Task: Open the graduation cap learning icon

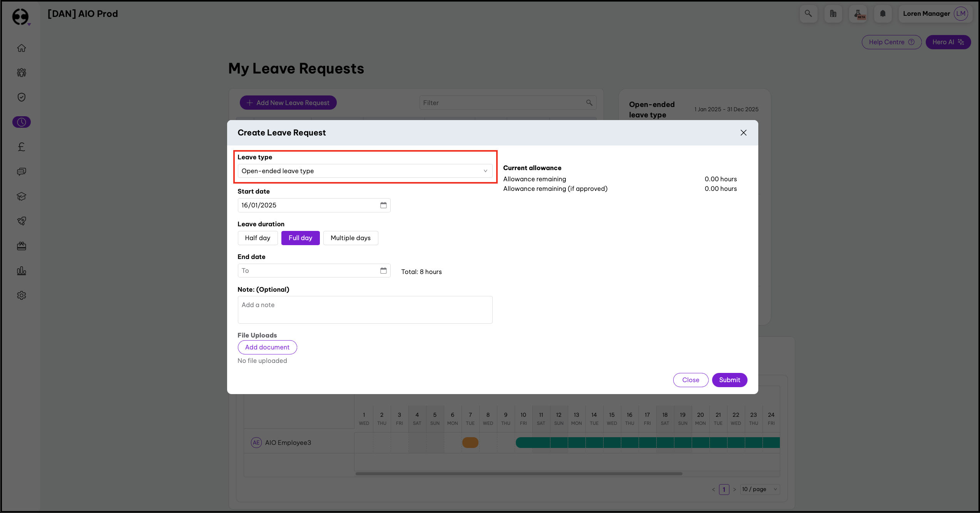Action: [x=22, y=196]
